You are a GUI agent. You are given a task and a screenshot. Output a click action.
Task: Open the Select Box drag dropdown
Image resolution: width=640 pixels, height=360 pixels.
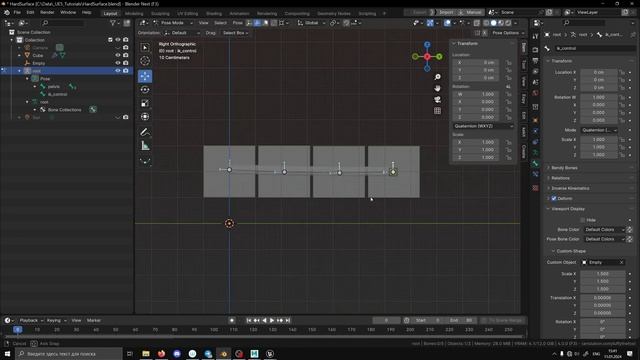tap(236, 33)
